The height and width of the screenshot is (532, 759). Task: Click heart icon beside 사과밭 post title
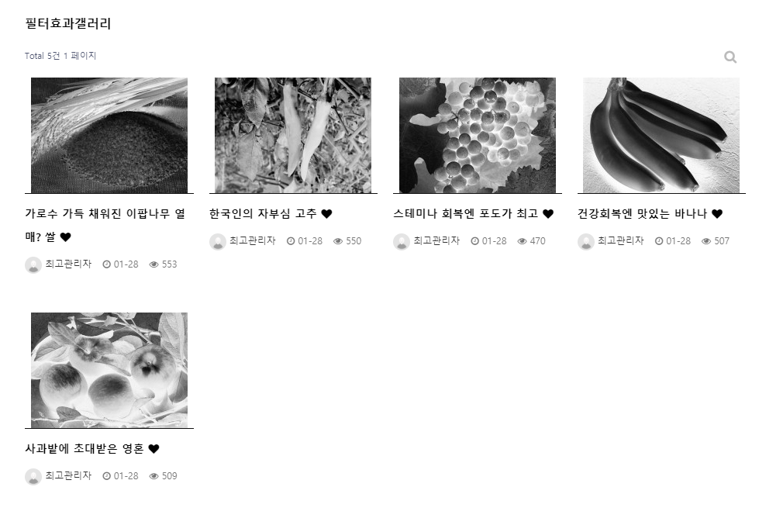(x=154, y=449)
